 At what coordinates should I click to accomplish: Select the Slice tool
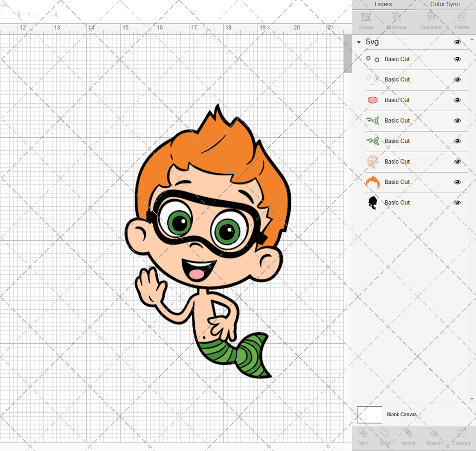(x=363, y=438)
